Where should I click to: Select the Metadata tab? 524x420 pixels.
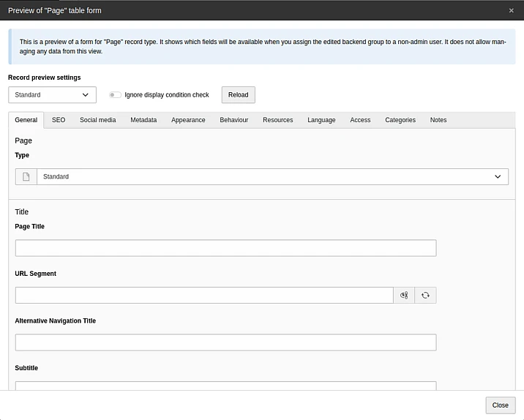[x=143, y=120]
